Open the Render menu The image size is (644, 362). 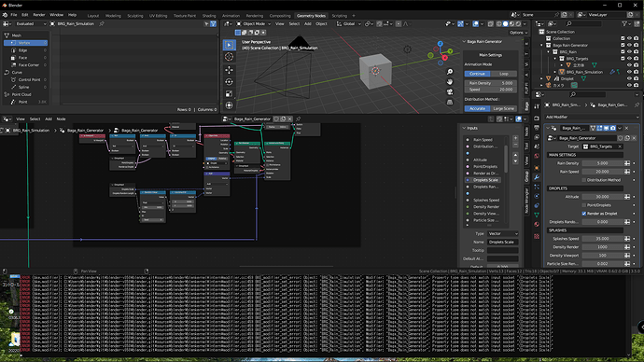[x=39, y=15]
